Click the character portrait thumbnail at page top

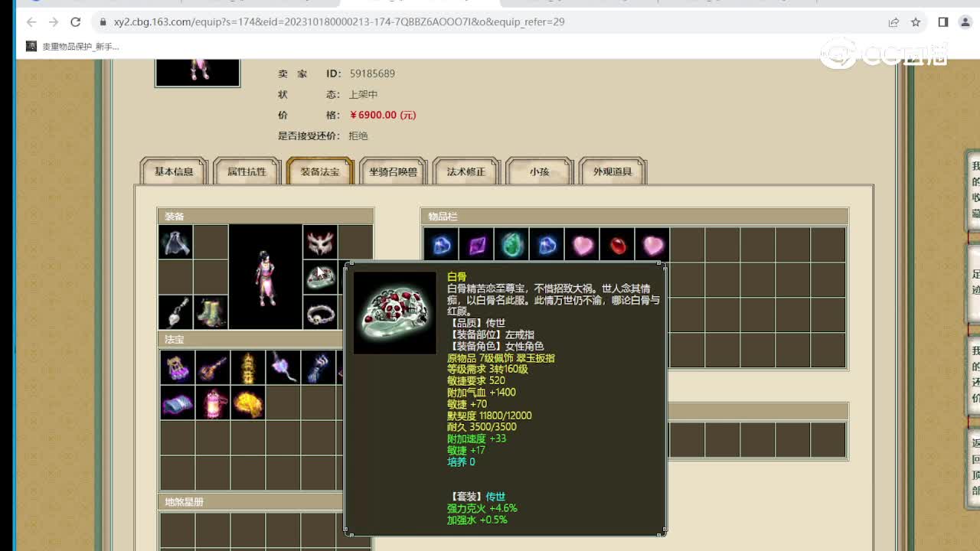[x=198, y=72]
